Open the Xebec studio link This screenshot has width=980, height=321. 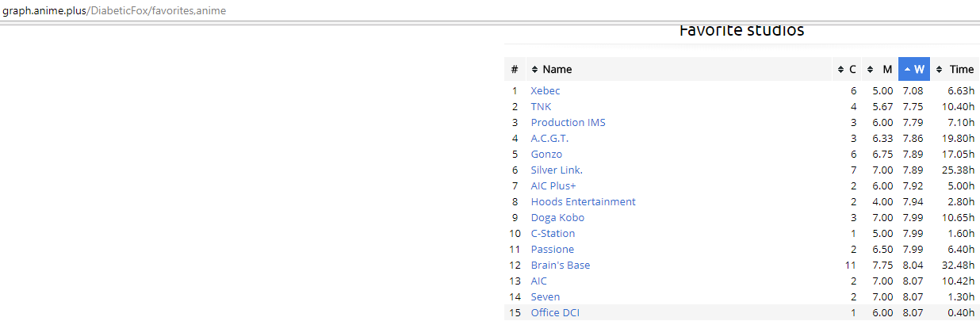click(546, 91)
